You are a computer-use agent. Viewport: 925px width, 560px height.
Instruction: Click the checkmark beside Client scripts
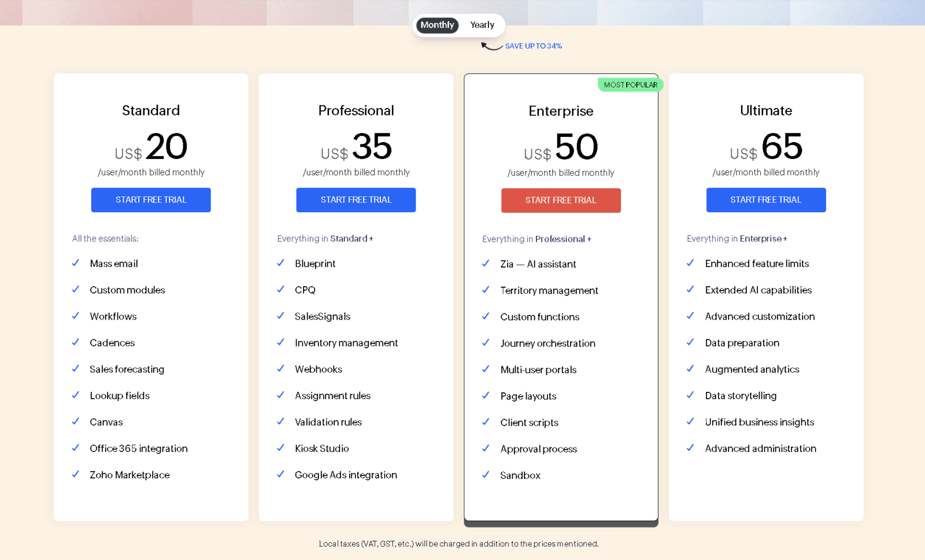[486, 422]
